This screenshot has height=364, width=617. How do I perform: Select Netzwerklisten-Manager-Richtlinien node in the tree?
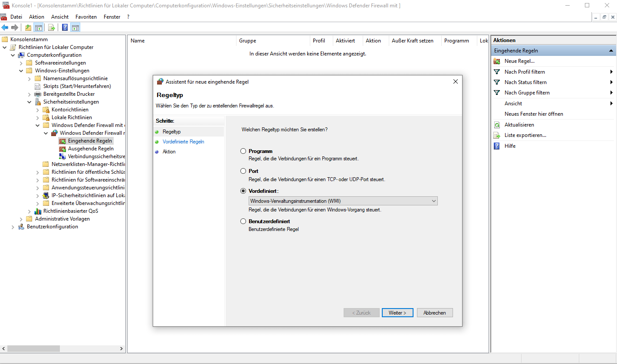(x=88, y=164)
